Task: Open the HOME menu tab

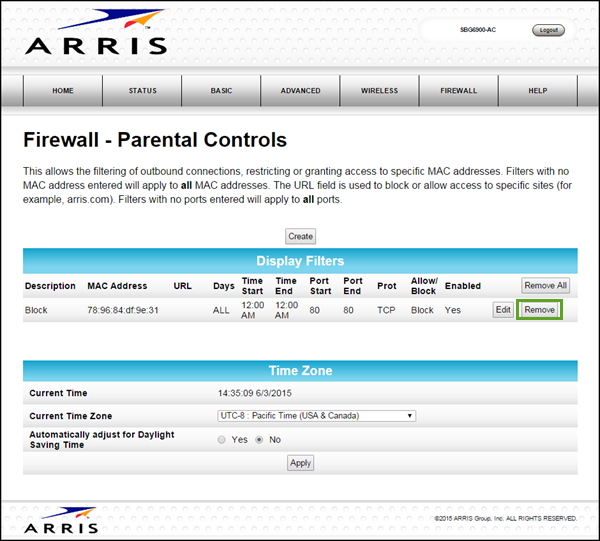Action: click(x=63, y=91)
